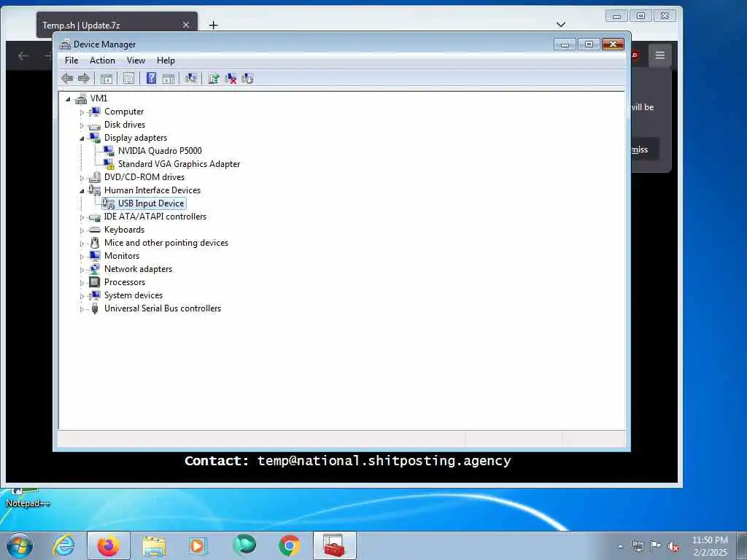Select the IDE ATA/ATAPI controllers label
The image size is (747, 560).
pos(155,216)
